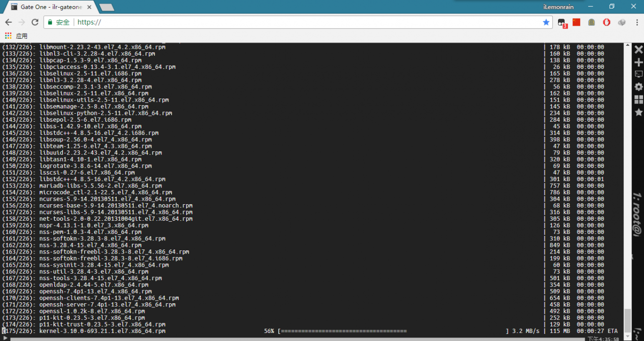Open Gate One settings gear

tap(638, 87)
